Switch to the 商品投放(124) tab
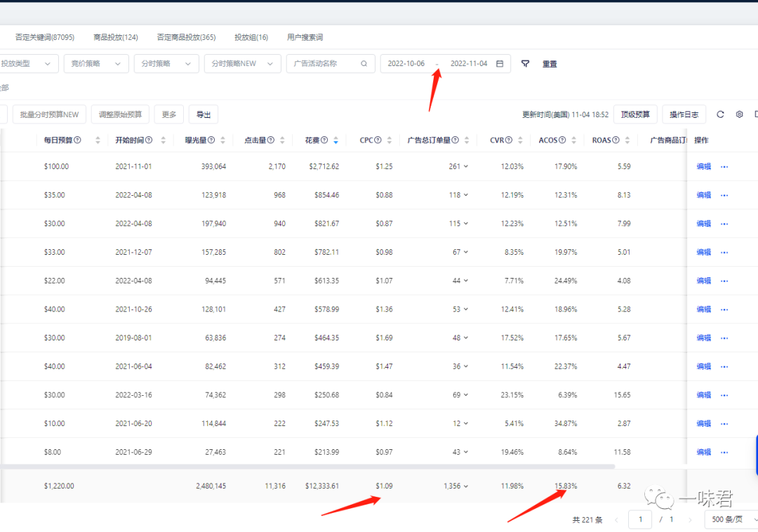Screen dimensions: 758x532 (x=115, y=37)
